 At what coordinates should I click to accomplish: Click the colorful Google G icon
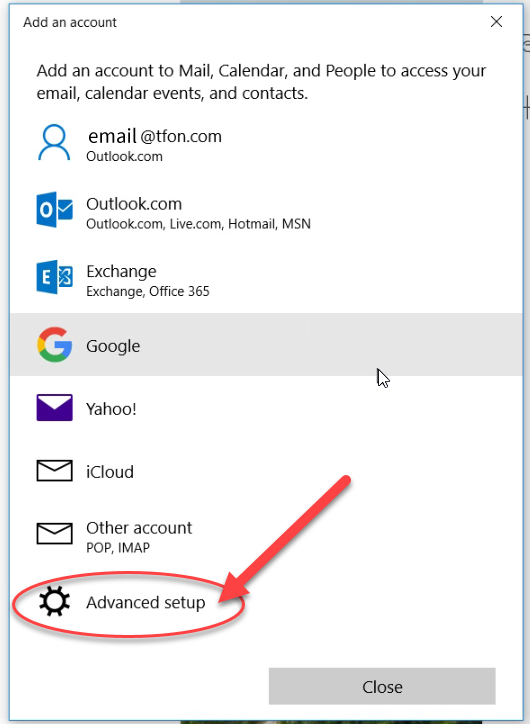coord(54,344)
